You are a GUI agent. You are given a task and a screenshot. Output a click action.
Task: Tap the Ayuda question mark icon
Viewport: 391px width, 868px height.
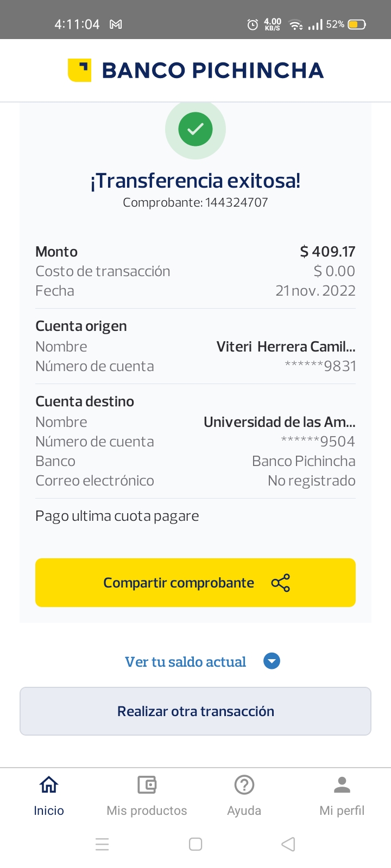pos(244,784)
